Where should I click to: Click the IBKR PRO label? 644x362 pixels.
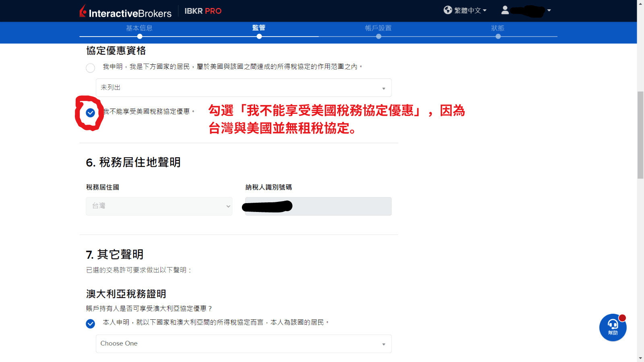[x=203, y=12]
